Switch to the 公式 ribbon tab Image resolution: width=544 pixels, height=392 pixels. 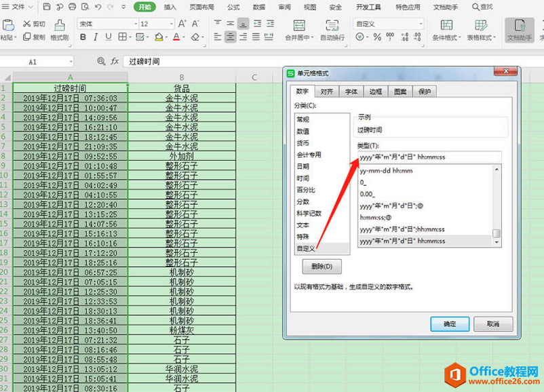pyautogui.click(x=233, y=7)
